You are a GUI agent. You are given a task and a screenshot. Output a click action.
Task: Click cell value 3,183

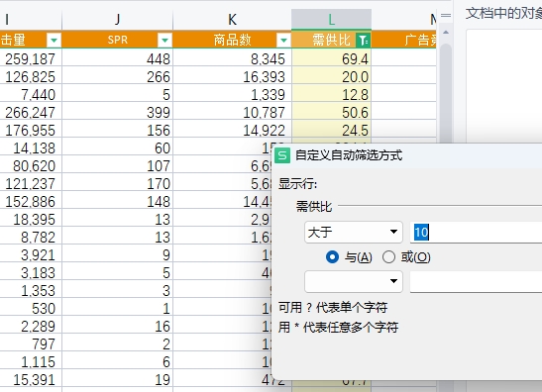pyautogui.click(x=38, y=273)
